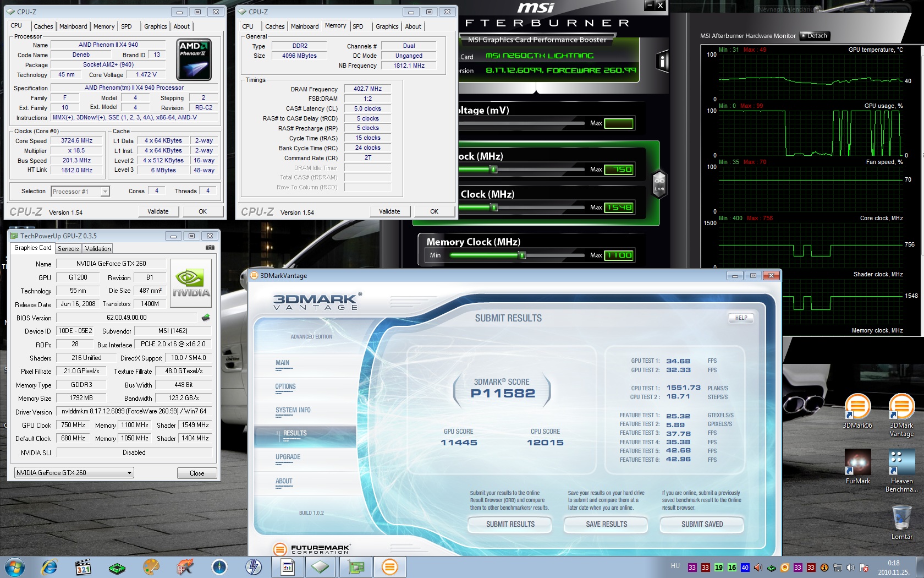Open Options in 3DMark Vantage sidebar

285,386
